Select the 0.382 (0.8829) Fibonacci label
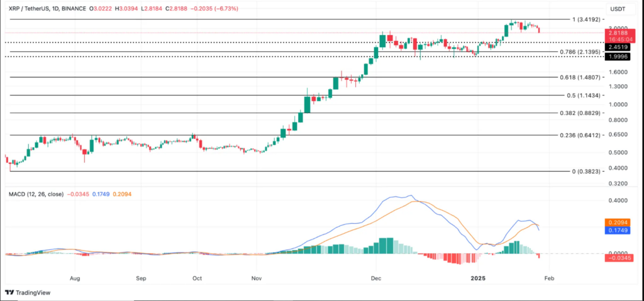 (580, 113)
